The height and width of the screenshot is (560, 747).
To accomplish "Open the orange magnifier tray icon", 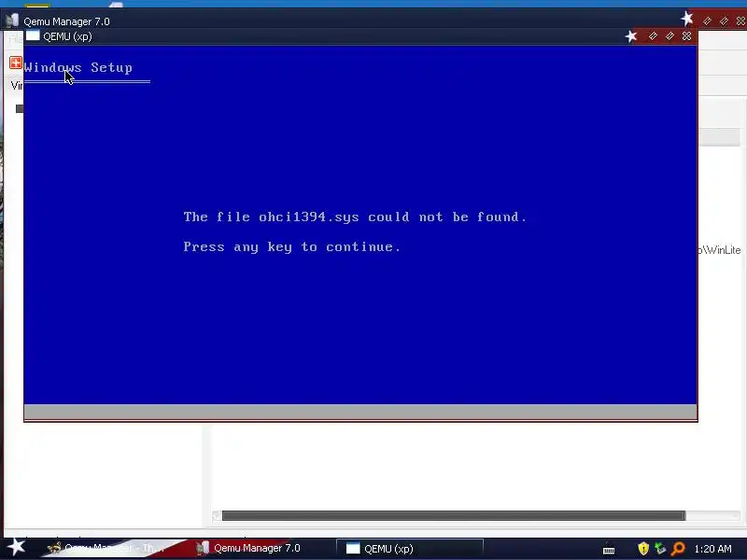I will 678,549.
